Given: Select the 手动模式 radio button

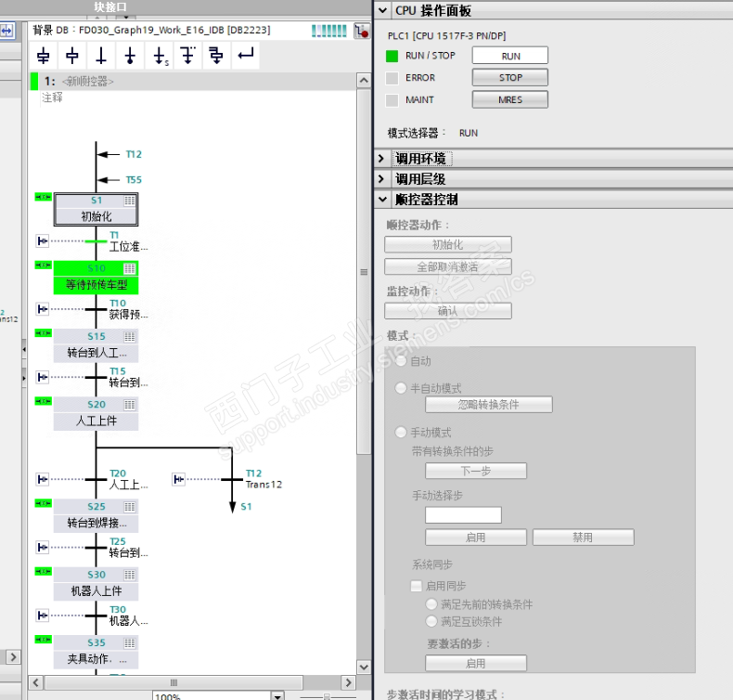Looking at the screenshot, I should (x=401, y=432).
